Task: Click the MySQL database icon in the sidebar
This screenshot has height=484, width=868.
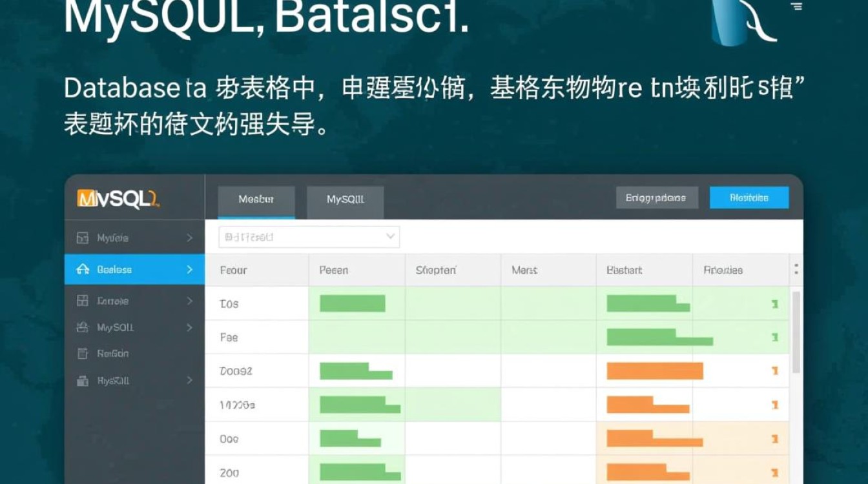Action: [x=82, y=327]
